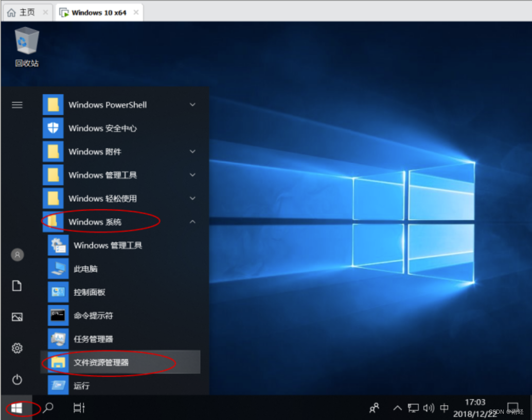532x420 pixels.
Task: Click the 任务管理器 icon
Action: (x=58, y=339)
